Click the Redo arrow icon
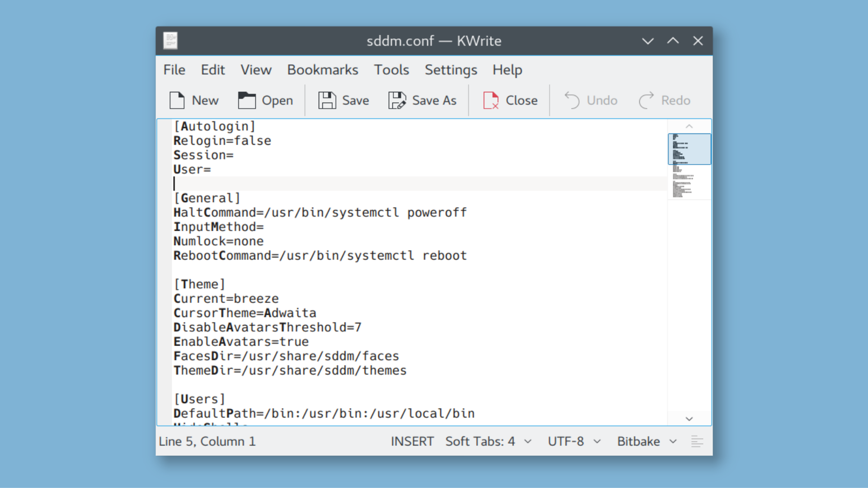This screenshot has width=868, height=488. click(x=646, y=100)
